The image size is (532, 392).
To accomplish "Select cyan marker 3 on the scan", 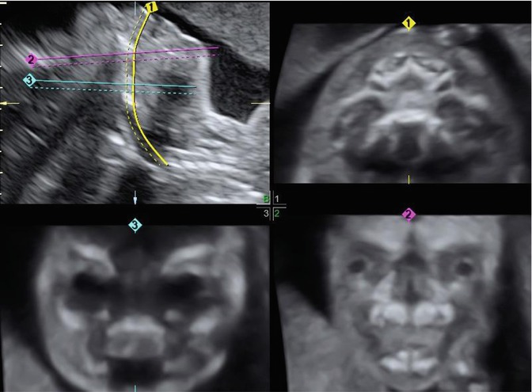I will point(30,81).
